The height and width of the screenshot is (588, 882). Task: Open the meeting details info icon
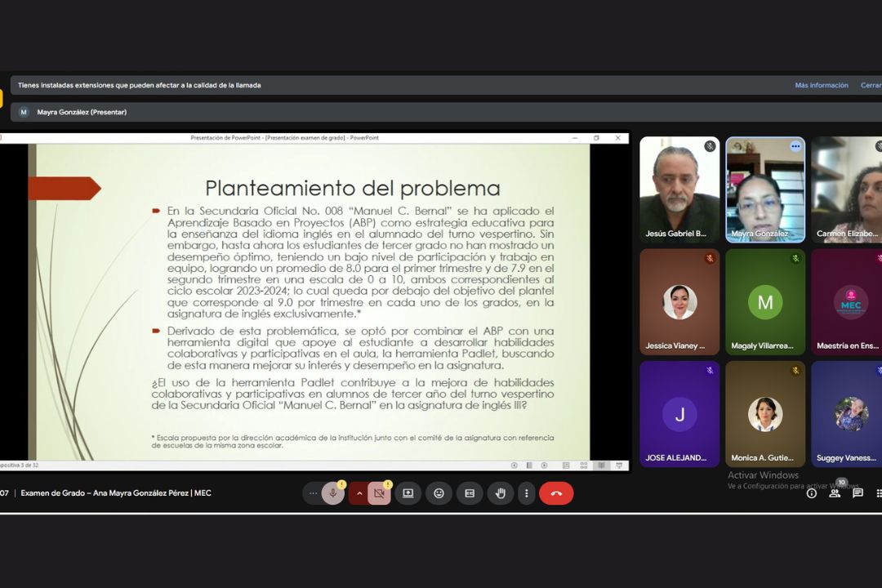(812, 493)
